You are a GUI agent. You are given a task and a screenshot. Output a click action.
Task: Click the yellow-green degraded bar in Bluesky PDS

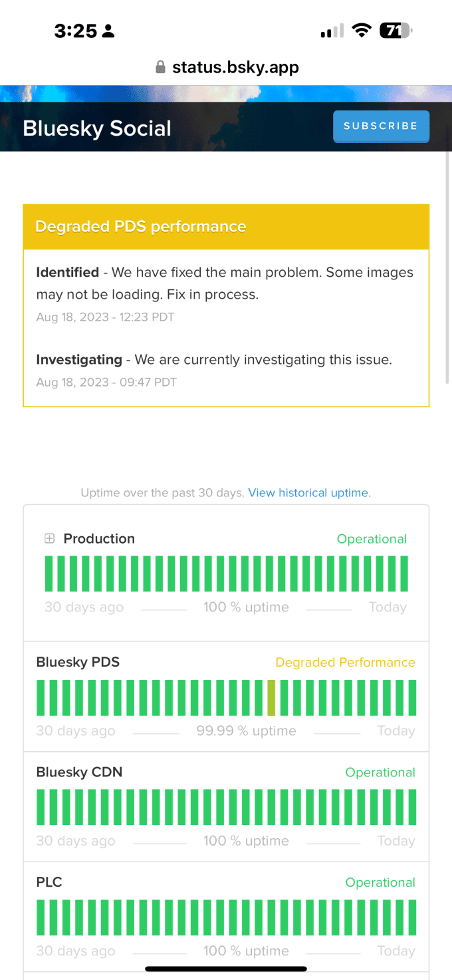coord(271,698)
